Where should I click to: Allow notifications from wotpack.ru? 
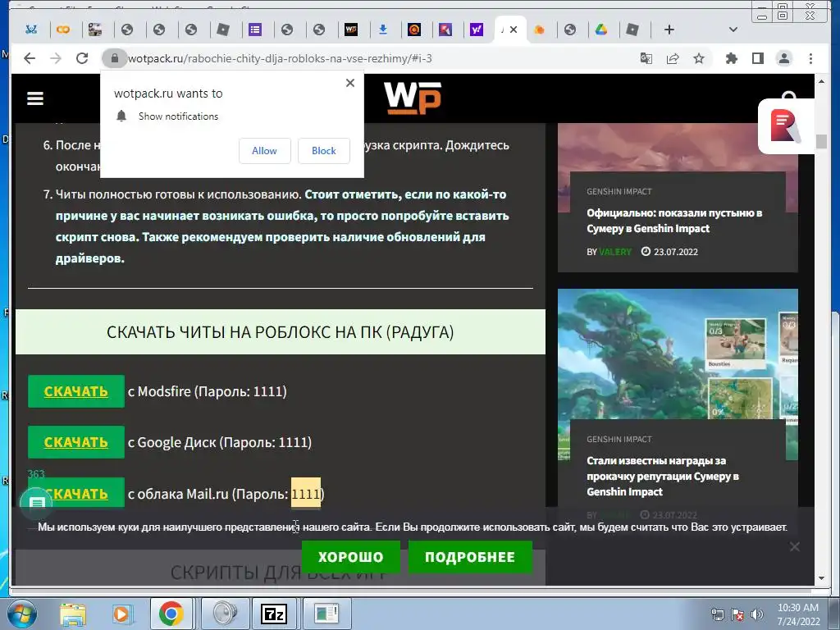265,151
